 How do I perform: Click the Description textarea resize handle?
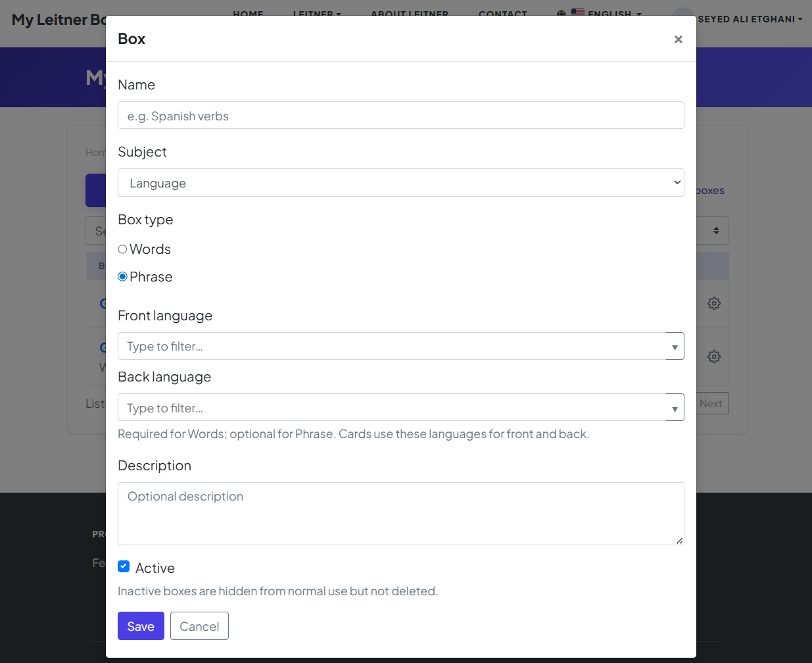[679, 541]
